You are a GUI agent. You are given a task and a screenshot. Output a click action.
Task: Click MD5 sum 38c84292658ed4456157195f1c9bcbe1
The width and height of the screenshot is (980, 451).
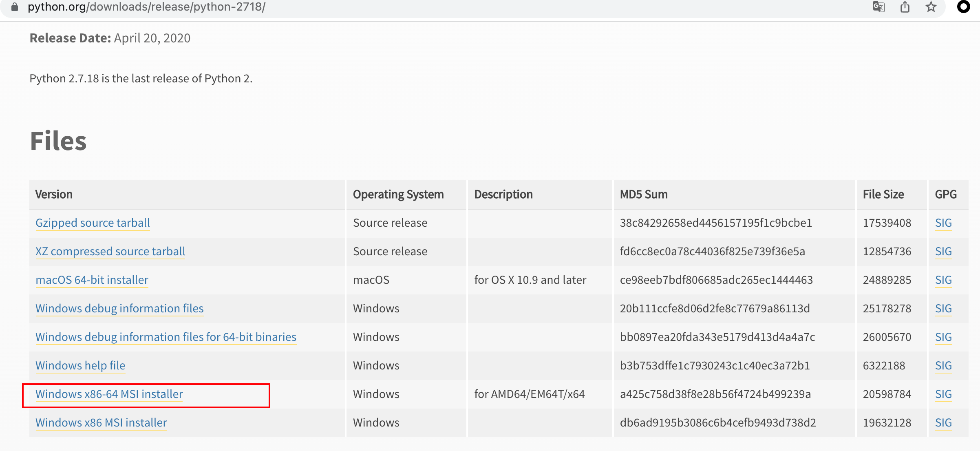716,223
